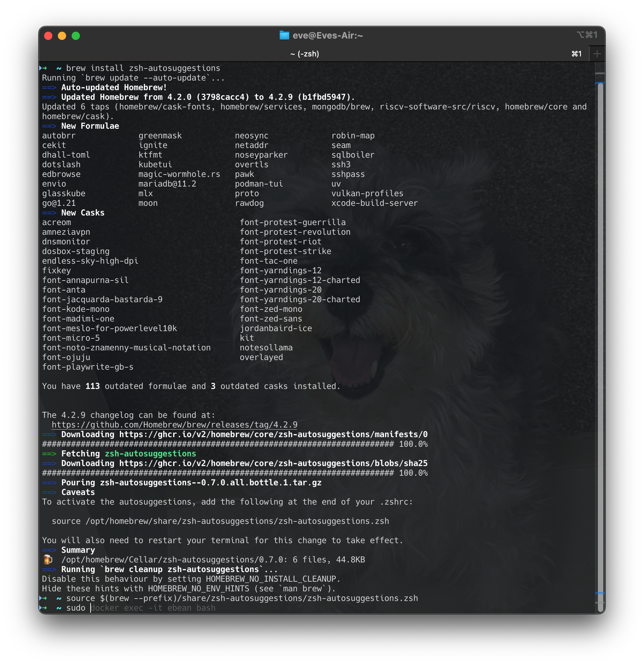This screenshot has width=644, height=665.
Task: Click the tilde symbol in the latest prompt
Action: [x=58, y=608]
